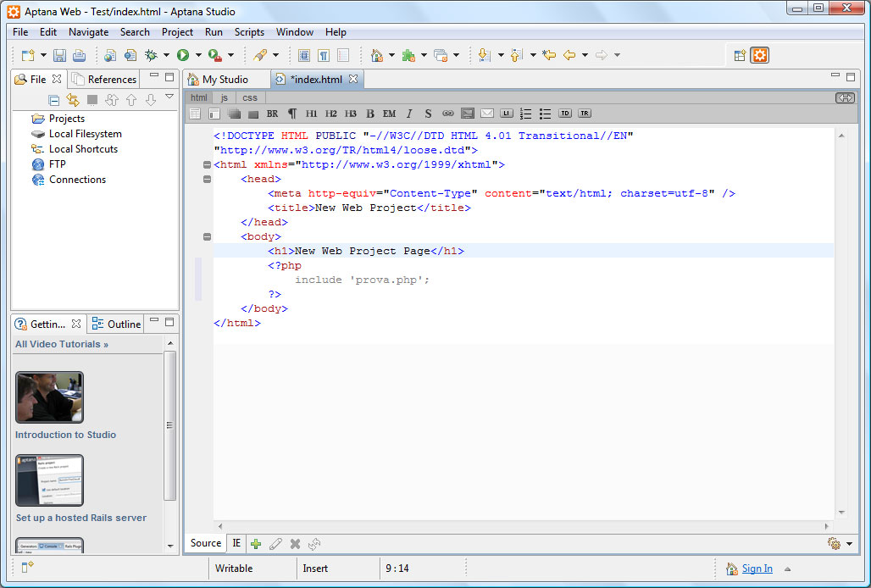Click the back arrow navigation icon
The image size is (871, 588).
(x=569, y=55)
